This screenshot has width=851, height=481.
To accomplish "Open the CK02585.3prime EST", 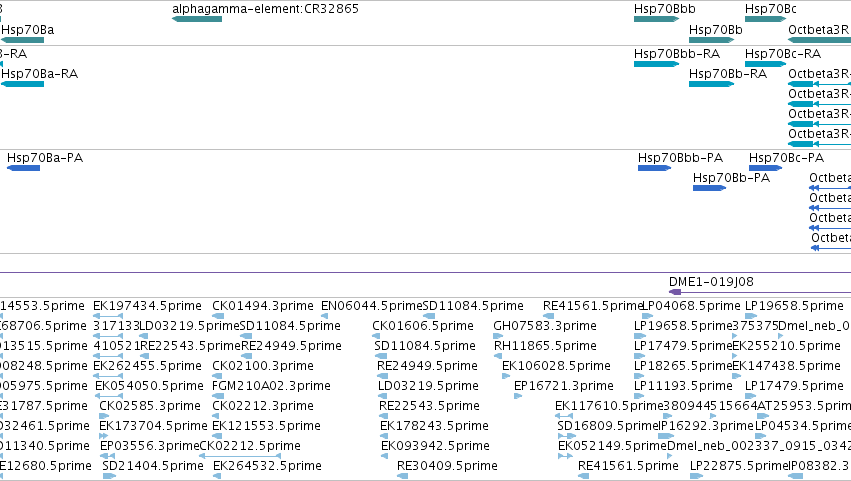I will 104,416.
